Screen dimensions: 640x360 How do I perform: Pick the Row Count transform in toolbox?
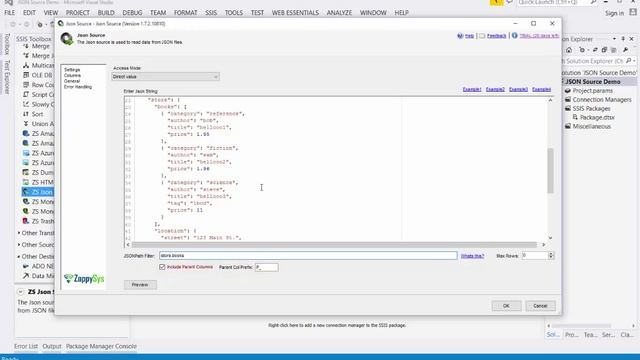38,85
